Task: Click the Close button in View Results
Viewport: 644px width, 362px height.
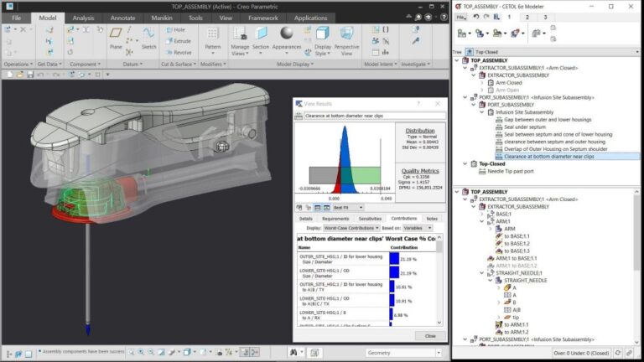Action: (x=430, y=336)
